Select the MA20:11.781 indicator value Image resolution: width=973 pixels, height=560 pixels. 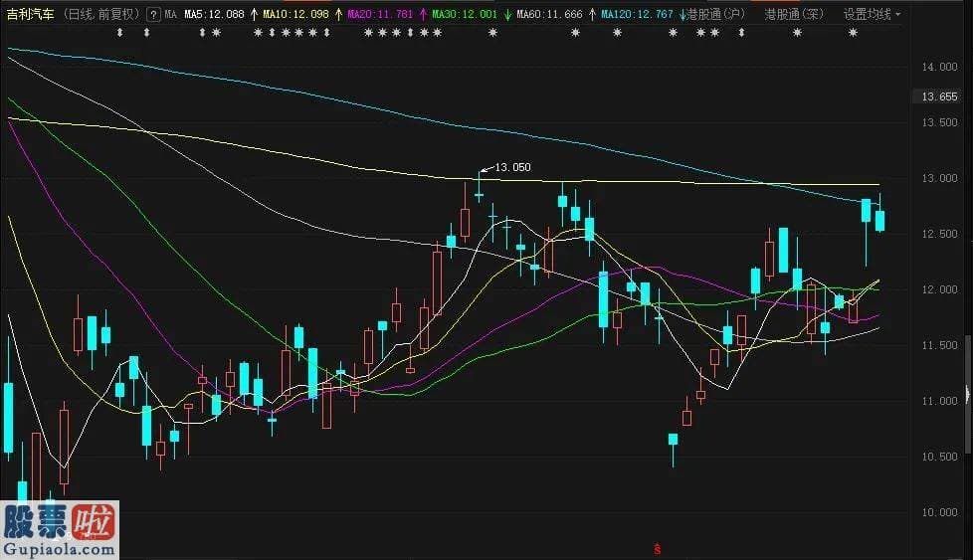[380, 14]
